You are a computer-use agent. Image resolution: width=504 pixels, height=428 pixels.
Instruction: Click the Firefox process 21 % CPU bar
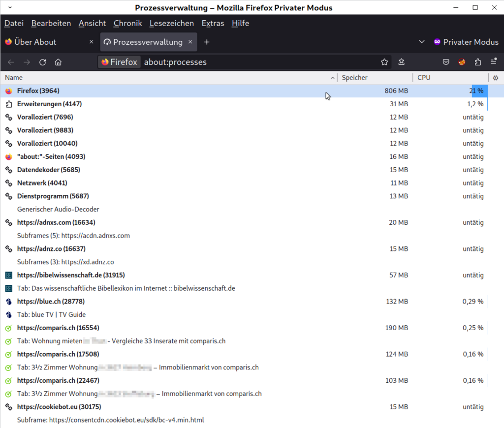479,91
